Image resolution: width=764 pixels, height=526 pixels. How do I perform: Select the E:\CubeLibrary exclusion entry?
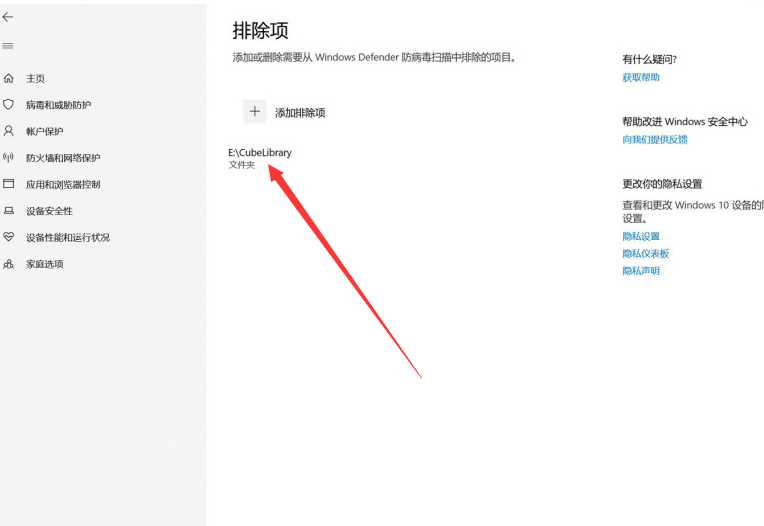pyautogui.click(x=260, y=158)
